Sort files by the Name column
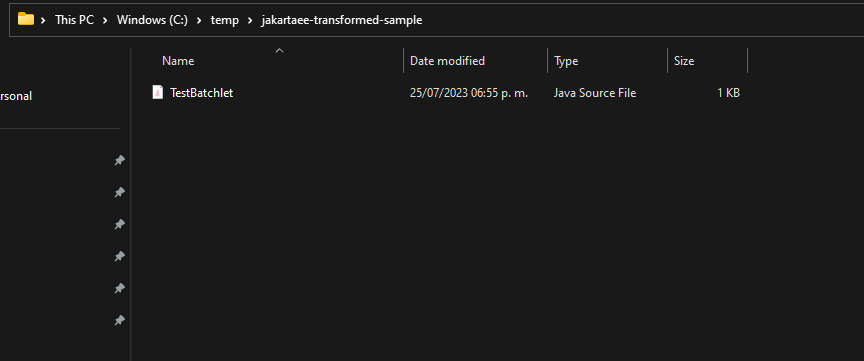 click(178, 61)
